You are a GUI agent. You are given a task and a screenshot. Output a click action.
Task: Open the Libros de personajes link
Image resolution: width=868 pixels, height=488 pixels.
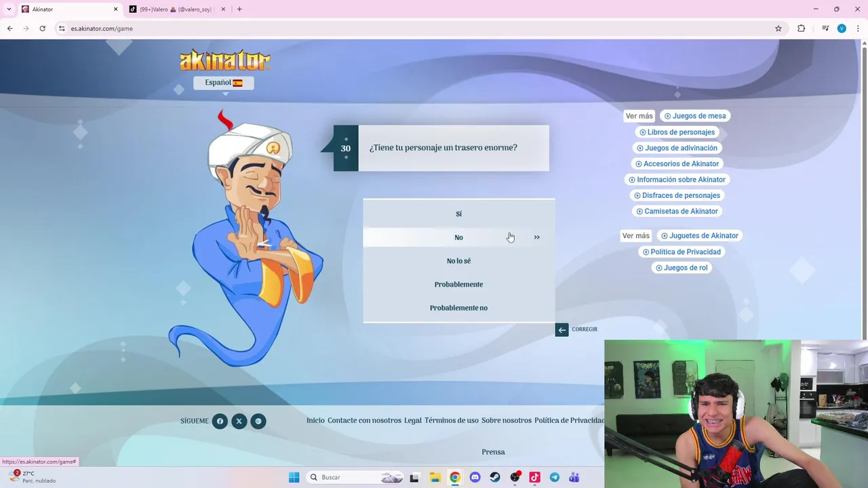pyautogui.click(x=677, y=132)
